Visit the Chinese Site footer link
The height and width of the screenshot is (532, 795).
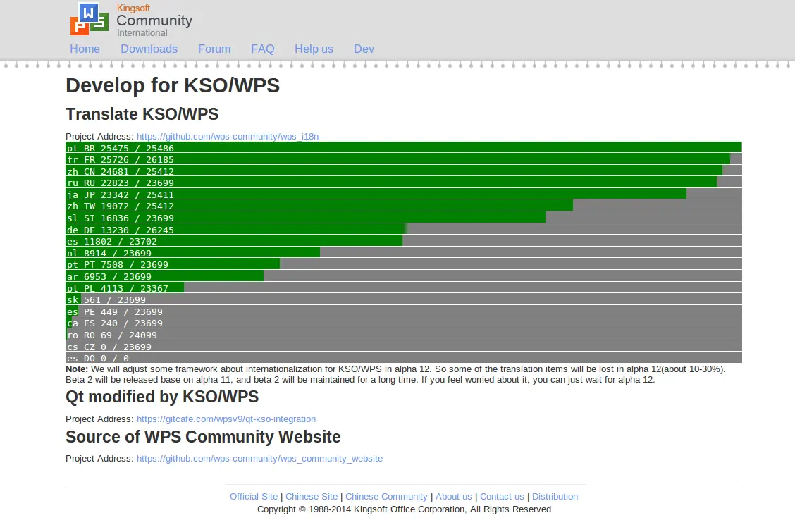[x=312, y=497]
